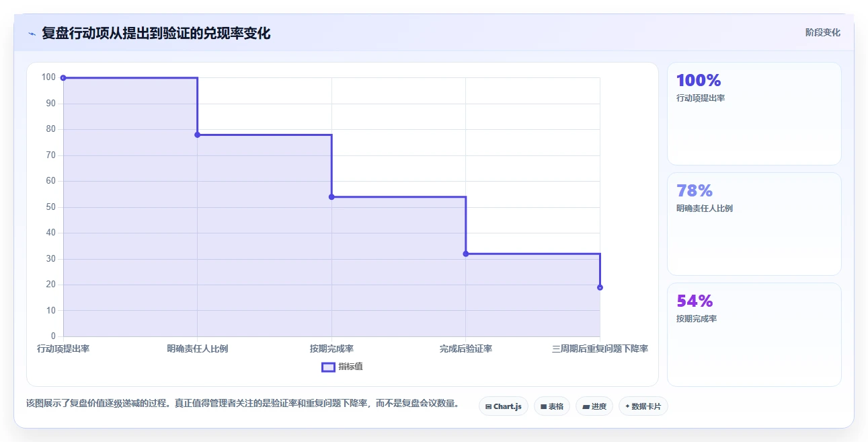The width and height of the screenshot is (868, 442).
Task: Click the 指标值 legend label
Action: point(350,367)
